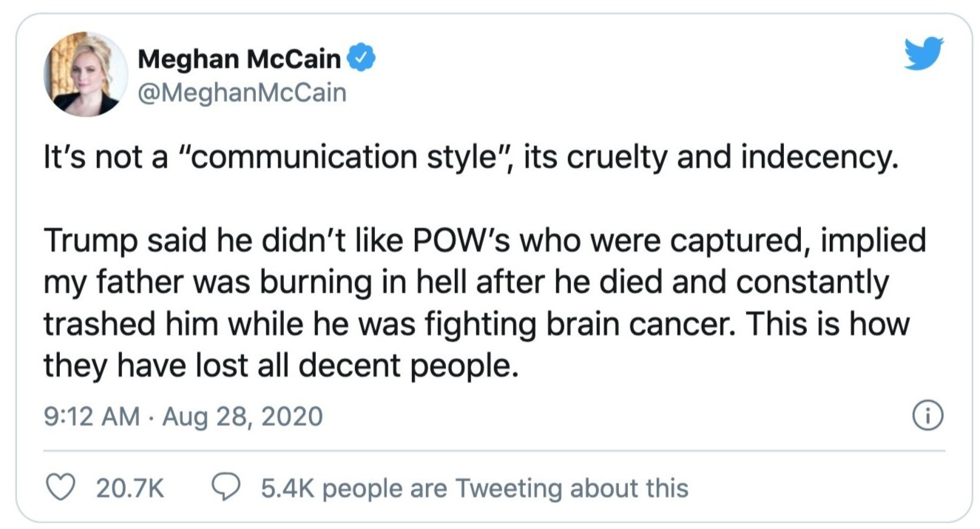980x529 pixels.
Task: Click the blue bird to open Twitter
Action: (x=924, y=53)
